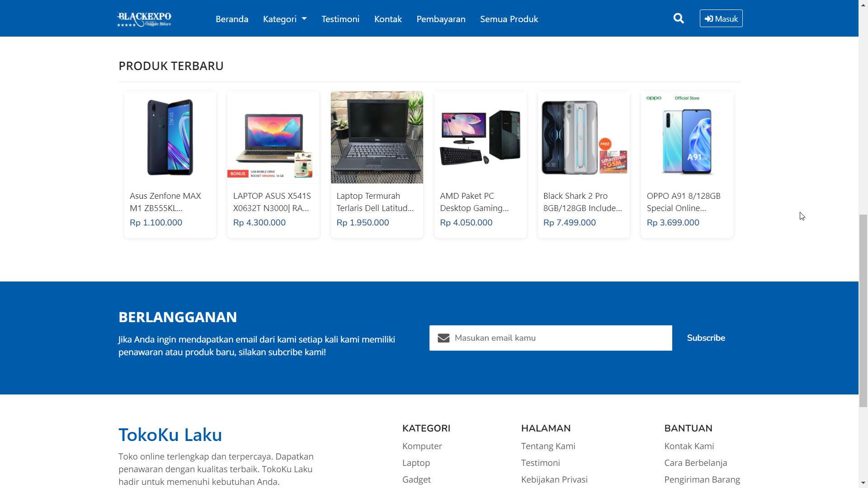
Task: Click the vertical page scrollbar thumb
Action: 863,311
